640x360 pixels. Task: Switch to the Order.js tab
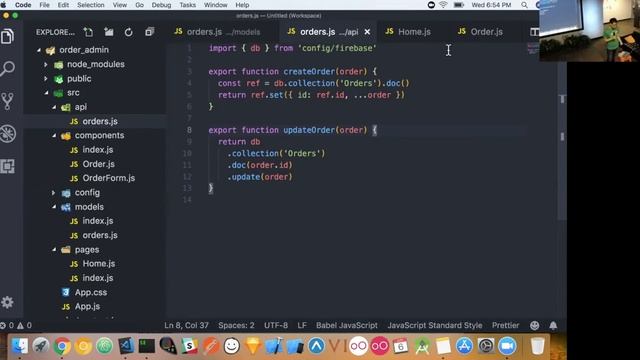[486, 32]
